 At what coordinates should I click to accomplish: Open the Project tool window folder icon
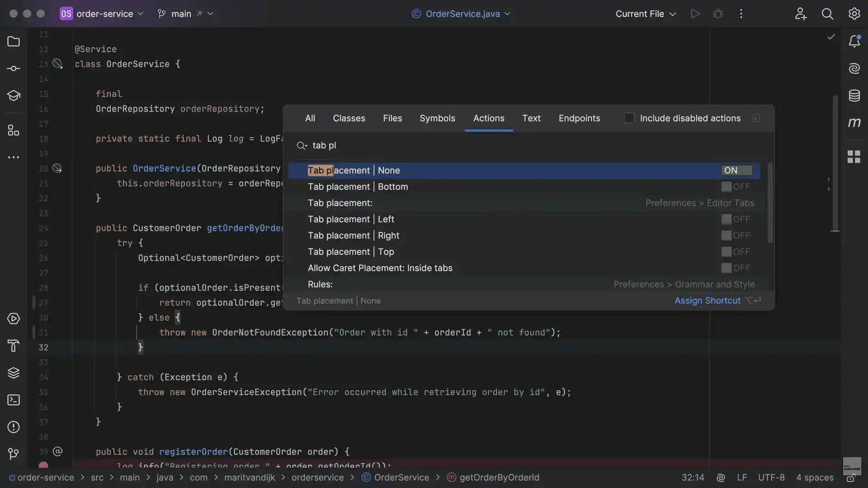pyautogui.click(x=14, y=42)
